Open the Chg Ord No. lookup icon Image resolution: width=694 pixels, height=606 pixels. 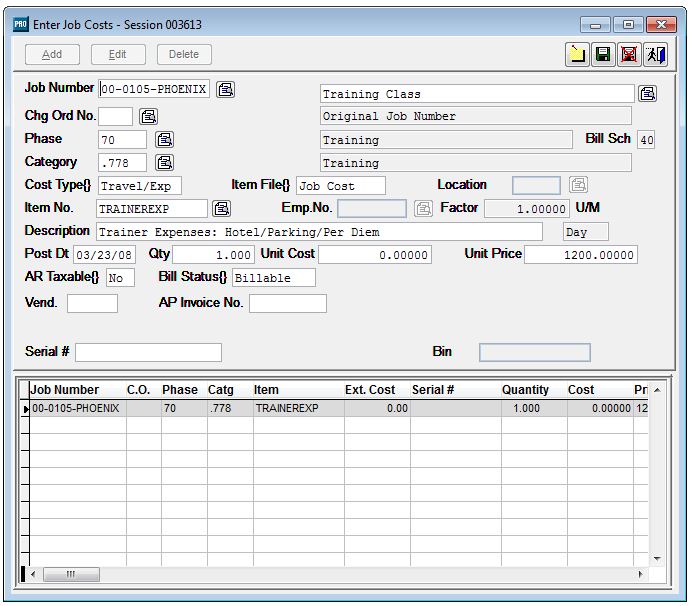149,116
